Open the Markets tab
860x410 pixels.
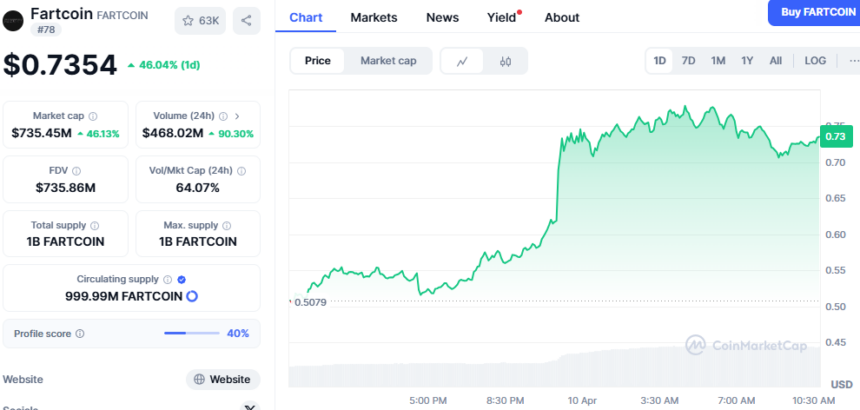(373, 17)
